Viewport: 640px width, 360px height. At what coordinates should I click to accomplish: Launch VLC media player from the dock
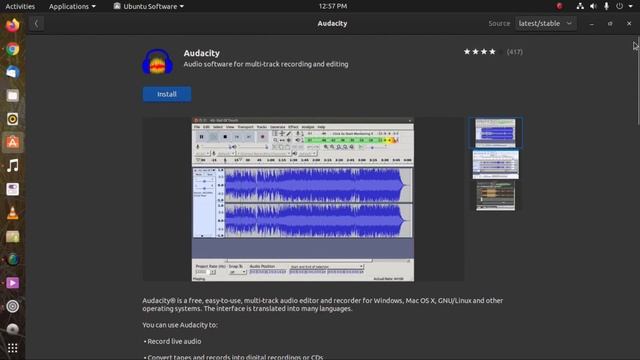13,213
